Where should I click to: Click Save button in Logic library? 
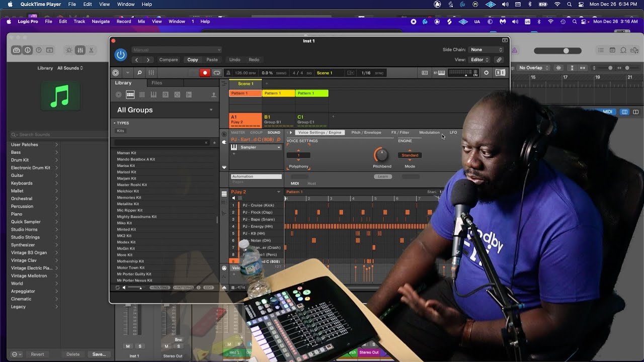point(99,354)
